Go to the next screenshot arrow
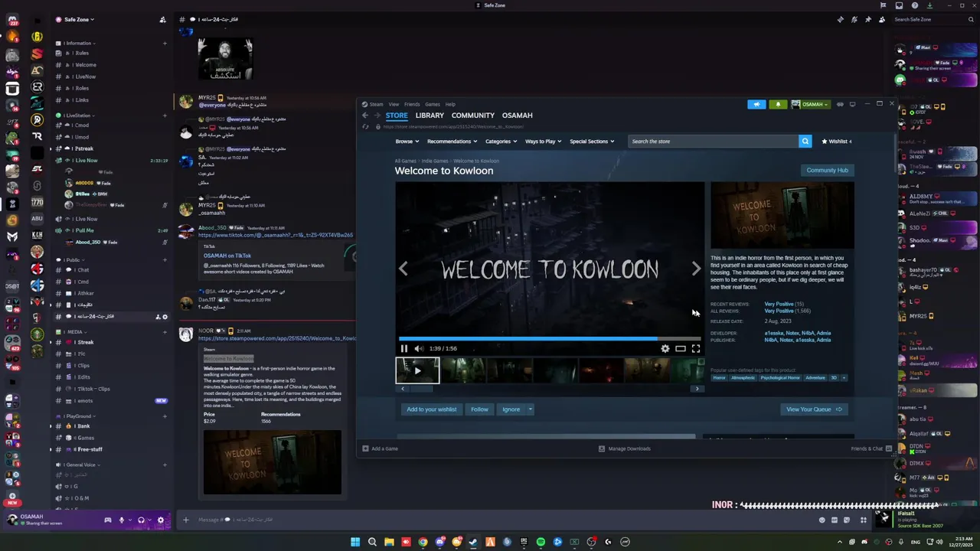This screenshot has height=551, width=980. point(696,269)
